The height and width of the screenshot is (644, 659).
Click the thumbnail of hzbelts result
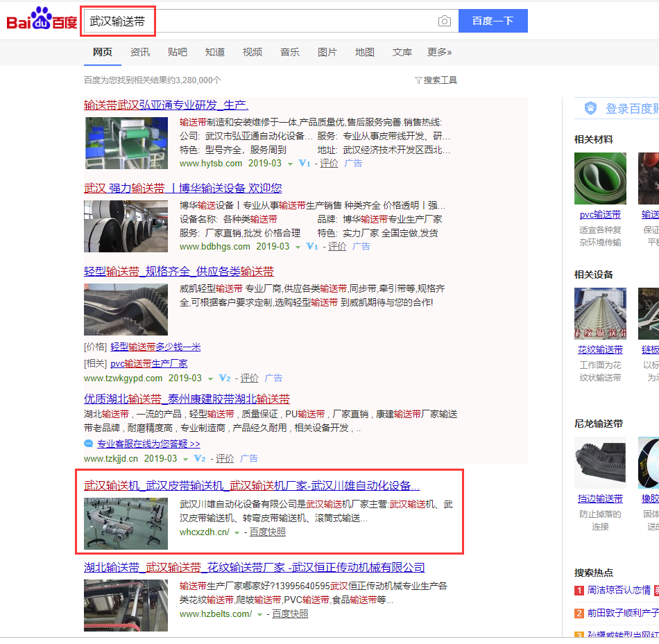coord(126,605)
